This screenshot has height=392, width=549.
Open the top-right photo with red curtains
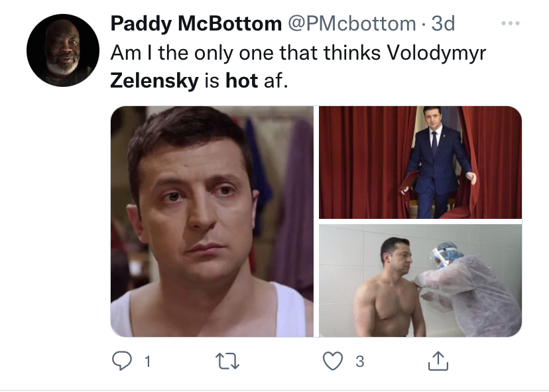(420, 162)
